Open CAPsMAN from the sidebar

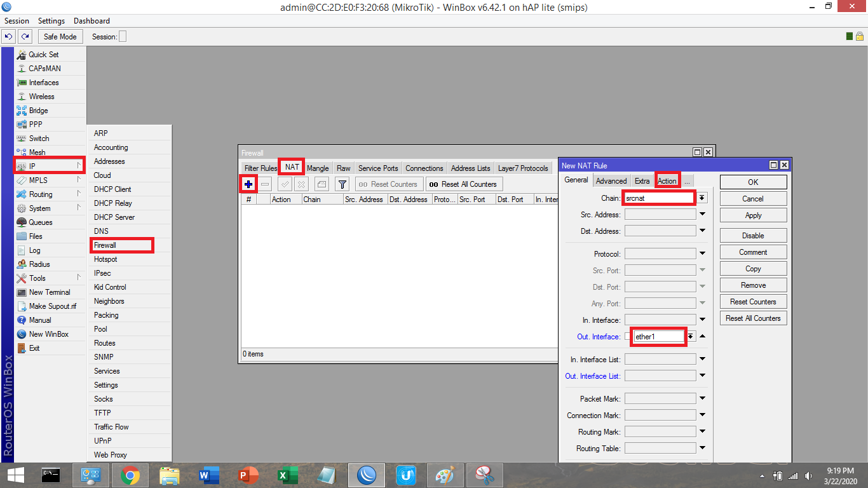44,69
